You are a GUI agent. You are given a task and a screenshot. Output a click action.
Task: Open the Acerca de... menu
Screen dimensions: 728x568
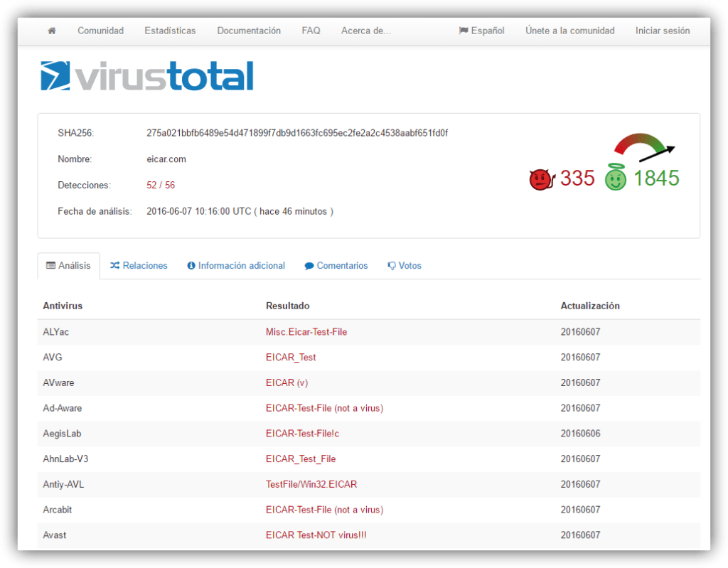pos(366,31)
